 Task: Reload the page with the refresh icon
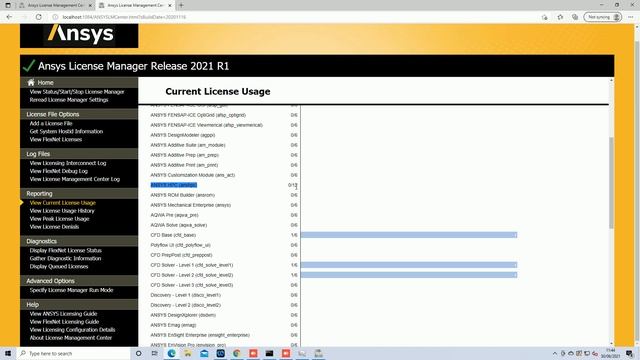click(39, 17)
